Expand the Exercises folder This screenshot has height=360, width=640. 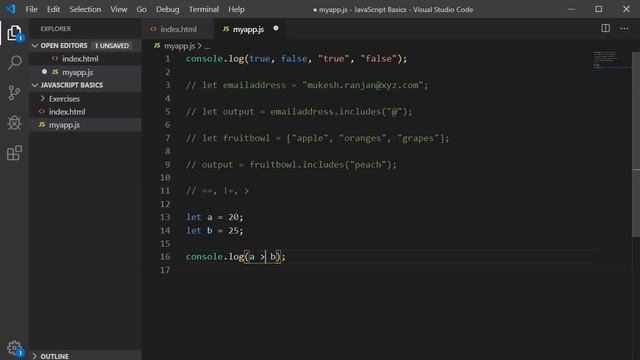point(42,98)
